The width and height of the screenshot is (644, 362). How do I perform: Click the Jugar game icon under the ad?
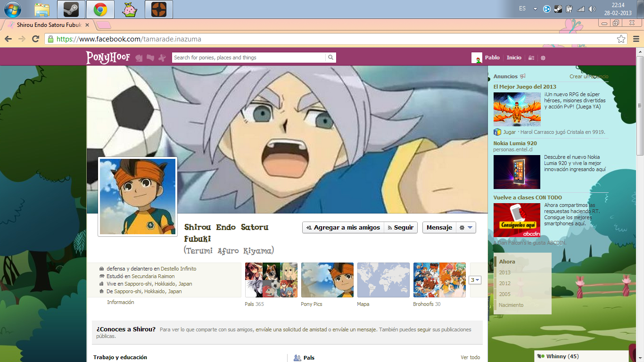(x=497, y=132)
